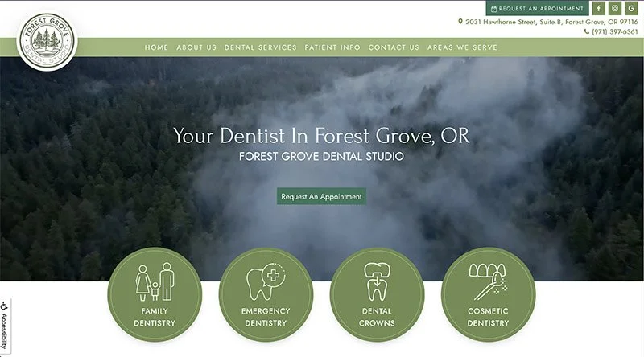Open the Contact Us menu item

[x=394, y=47]
